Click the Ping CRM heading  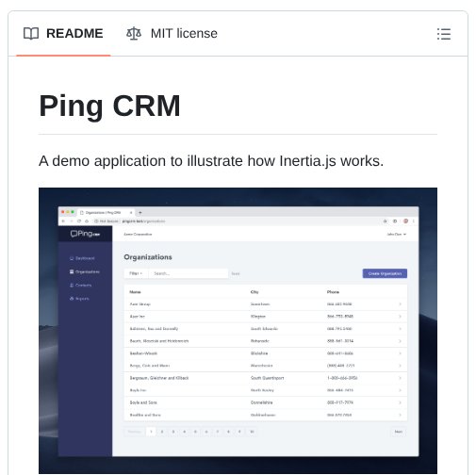(x=109, y=106)
